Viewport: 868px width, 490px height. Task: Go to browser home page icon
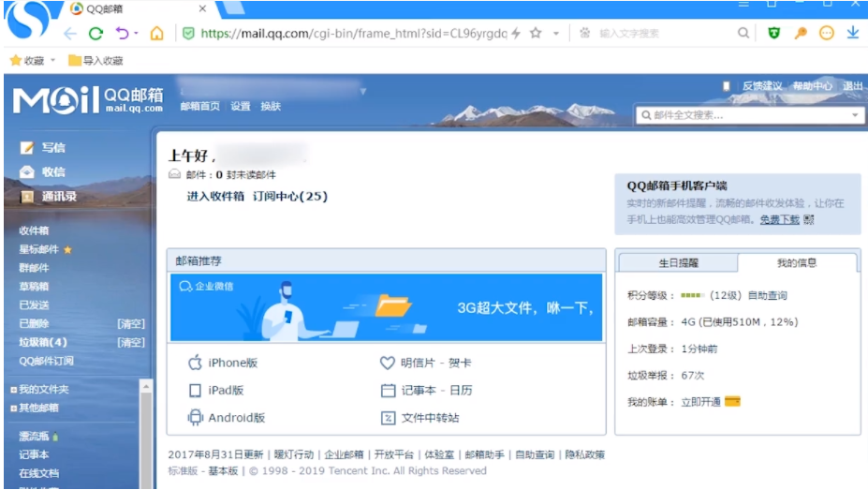tap(157, 34)
